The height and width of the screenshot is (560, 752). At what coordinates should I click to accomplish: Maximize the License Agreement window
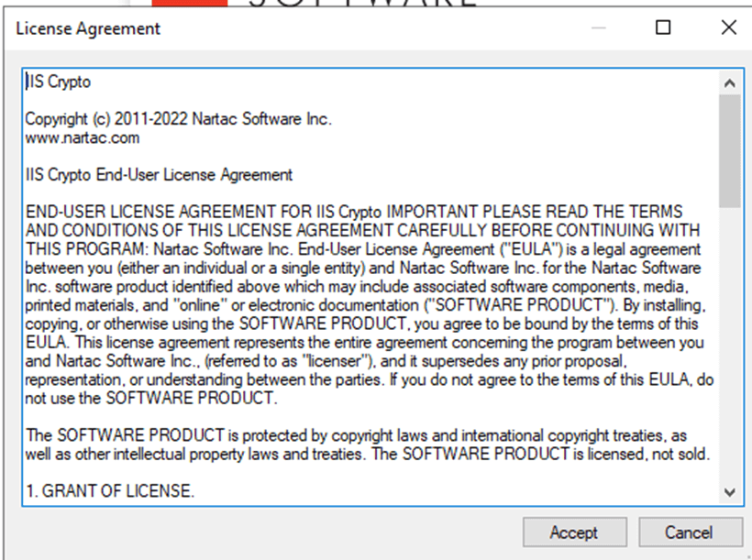click(x=663, y=27)
